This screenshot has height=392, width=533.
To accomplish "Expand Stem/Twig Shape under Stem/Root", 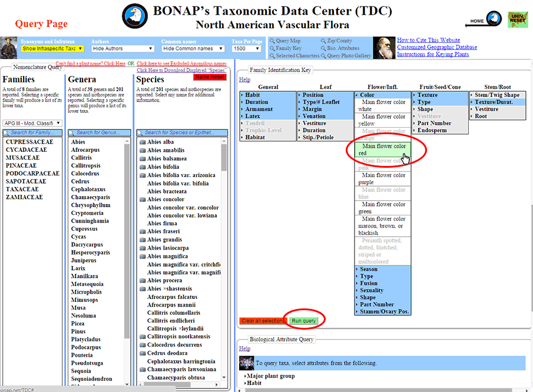I will (497, 95).
